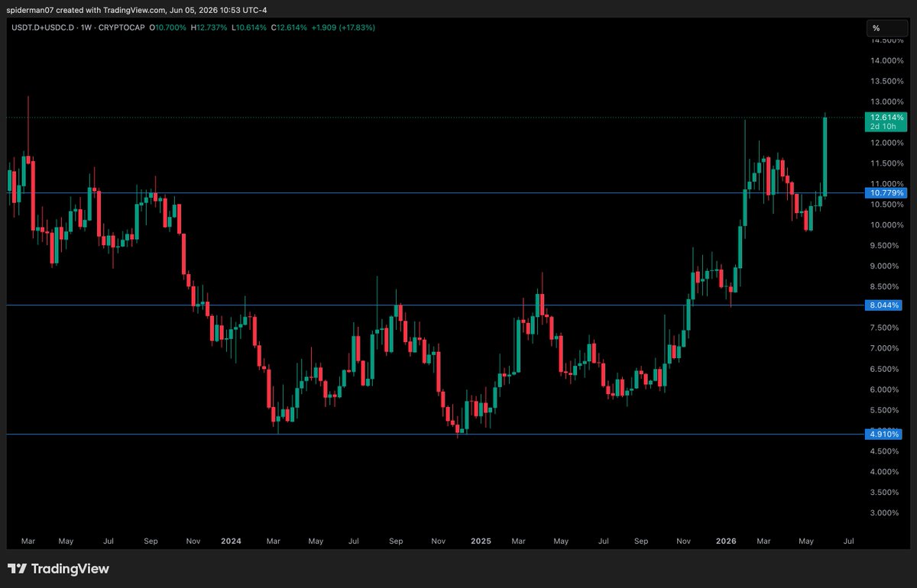Click the 10.000% price axis label
The width and height of the screenshot is (917, 588).
[888, 225]
